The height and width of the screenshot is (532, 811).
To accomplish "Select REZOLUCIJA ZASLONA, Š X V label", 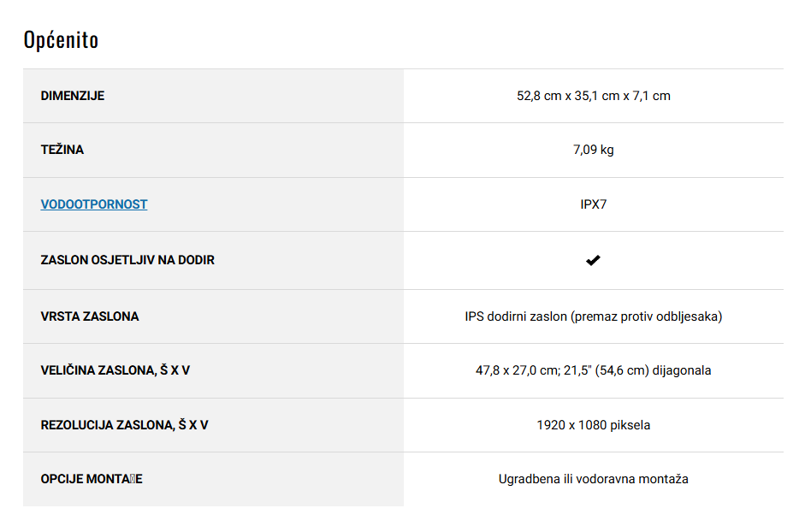I will (x=124, y=425).
